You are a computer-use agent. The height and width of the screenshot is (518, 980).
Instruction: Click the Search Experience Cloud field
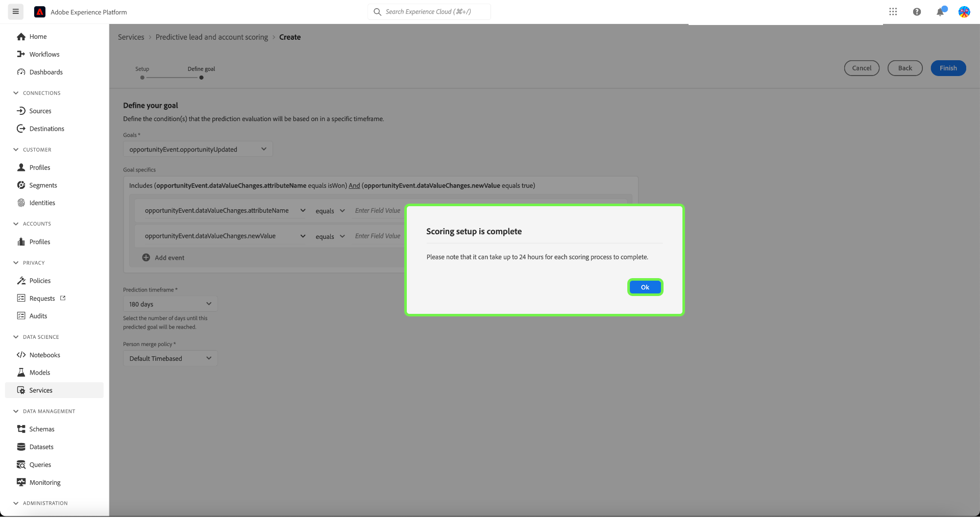(429, 12)
